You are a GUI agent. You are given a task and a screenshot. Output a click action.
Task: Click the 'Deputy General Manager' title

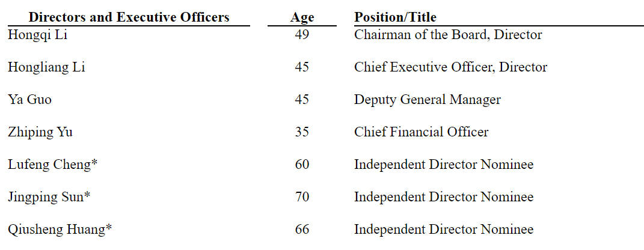427,100
